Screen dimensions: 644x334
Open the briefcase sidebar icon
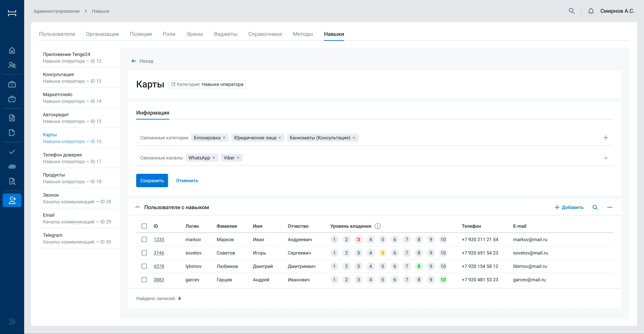point(12,84)
